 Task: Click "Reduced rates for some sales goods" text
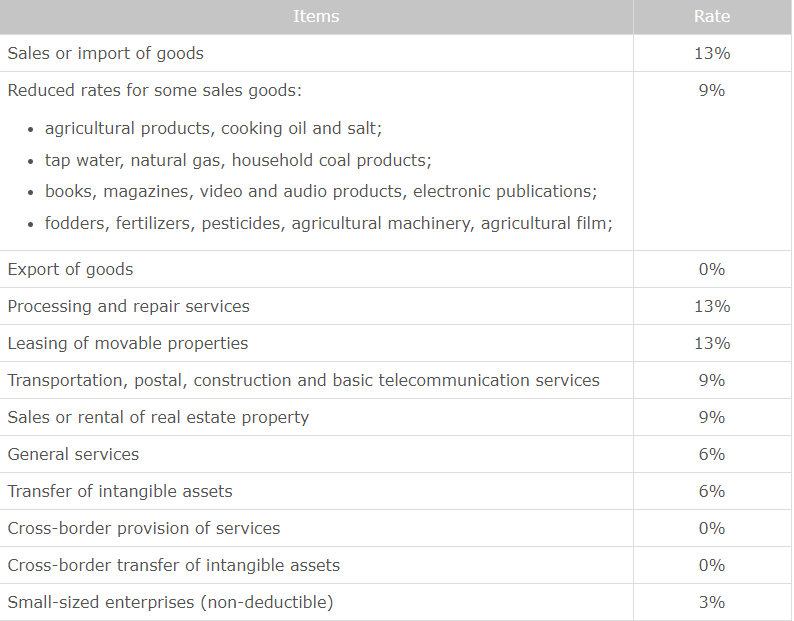[x=154, y=90]
